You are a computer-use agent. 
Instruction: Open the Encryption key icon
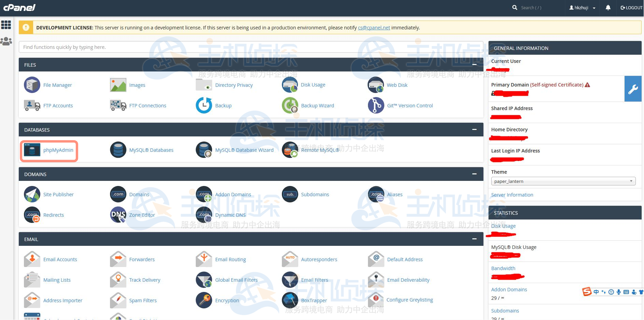click(x=204, y=300)
